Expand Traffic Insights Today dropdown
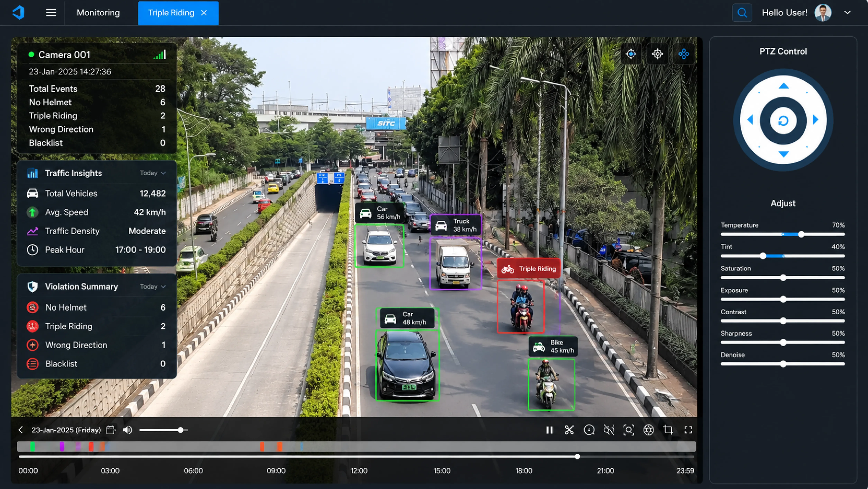This screenshot has width=868, height=489. [x=153, y=173]
